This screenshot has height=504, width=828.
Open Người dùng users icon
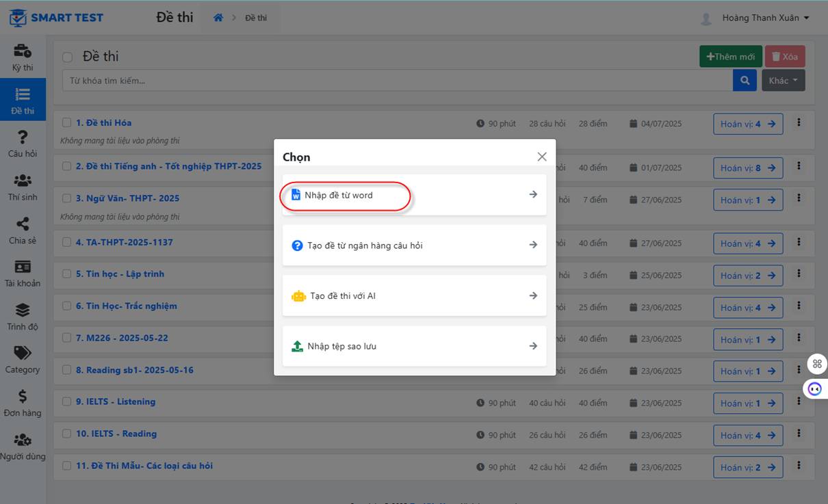[23, 439]
